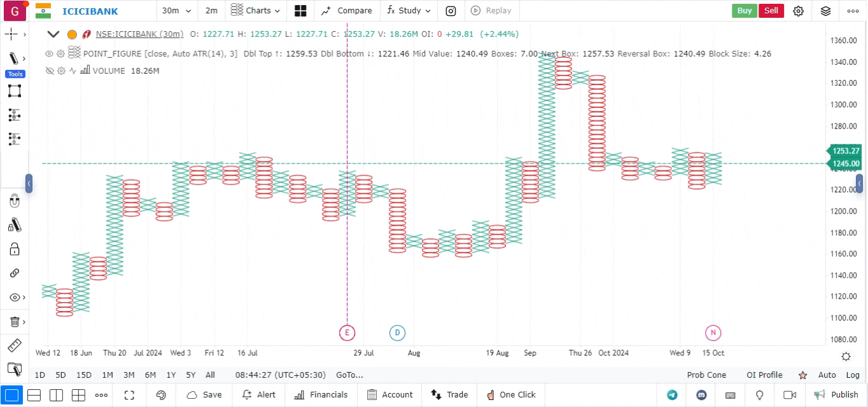Select the ruler measure tool
The height and width of the screenshot is (407, 868).
click(x=14, y=345)
